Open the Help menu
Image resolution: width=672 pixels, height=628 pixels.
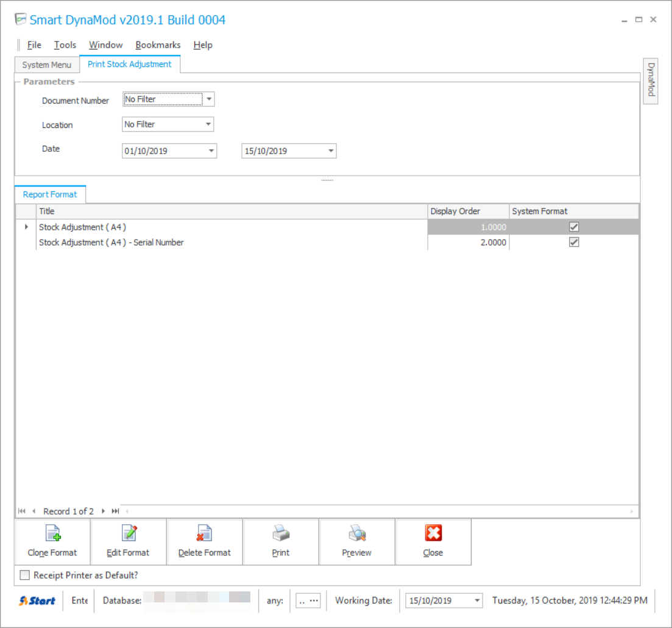click(203, 45)
